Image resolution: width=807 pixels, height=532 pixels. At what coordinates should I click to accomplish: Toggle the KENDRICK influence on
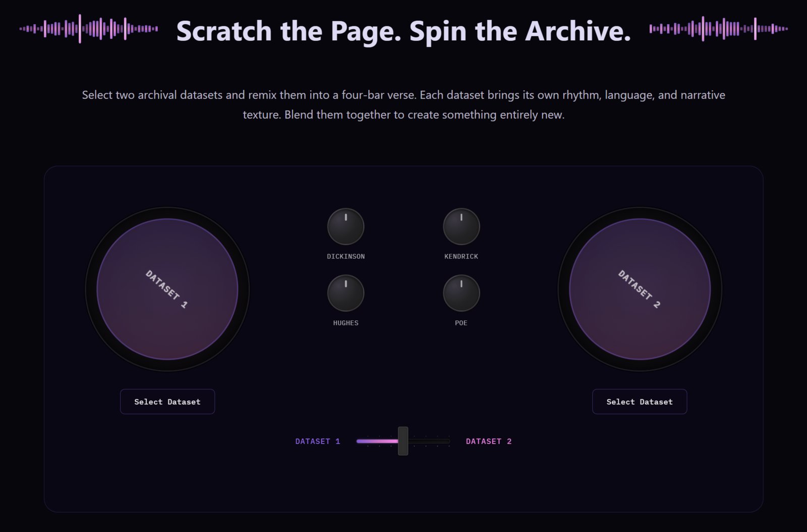coord(462,227)
